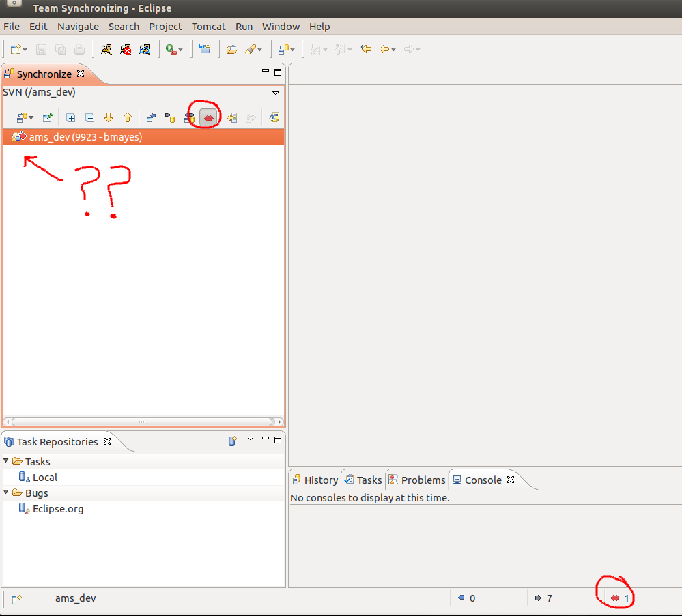Open the New wizard toolbar icon

16,50
